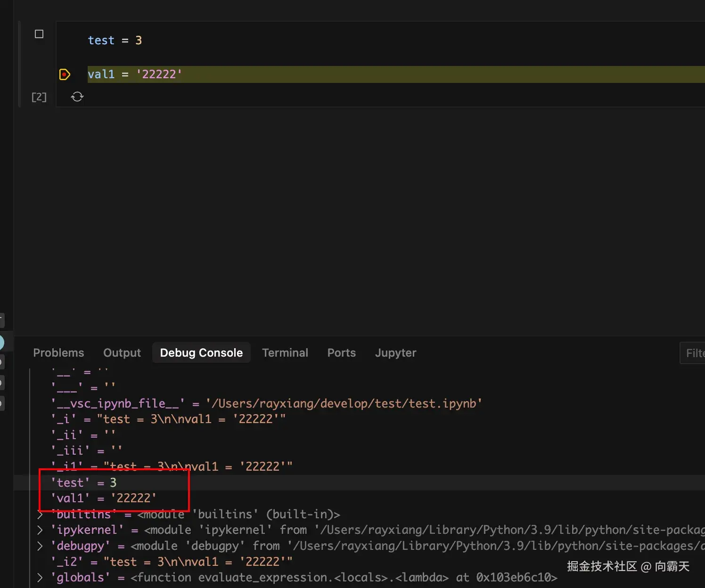
Task: Click the cell execution refresh status icon
Action: pos(77,97)
